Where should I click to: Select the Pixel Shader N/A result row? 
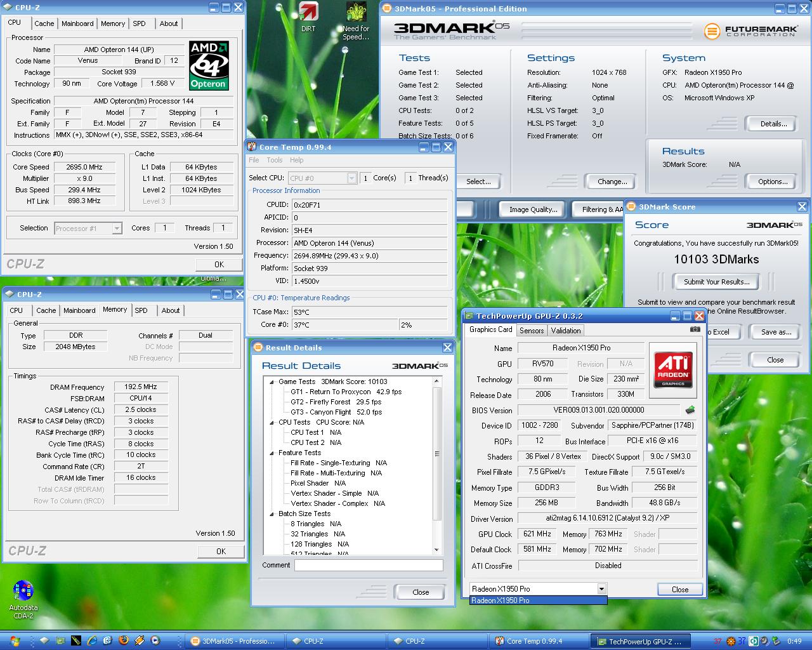point(318,483)
